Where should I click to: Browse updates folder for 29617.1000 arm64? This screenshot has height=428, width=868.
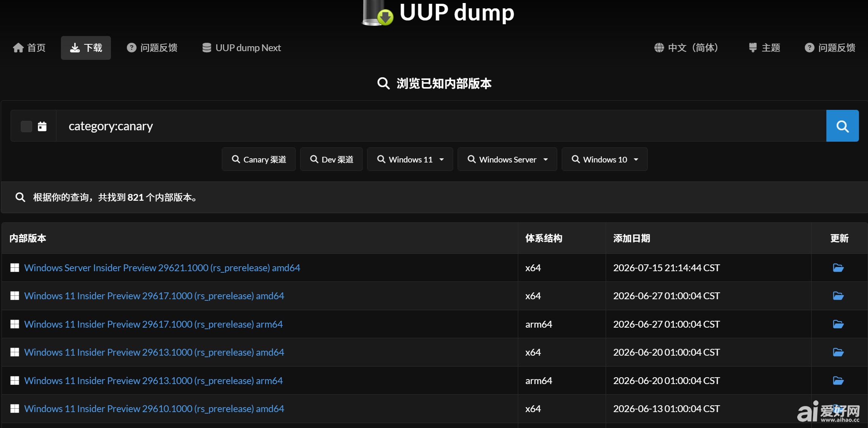[838, 324]
